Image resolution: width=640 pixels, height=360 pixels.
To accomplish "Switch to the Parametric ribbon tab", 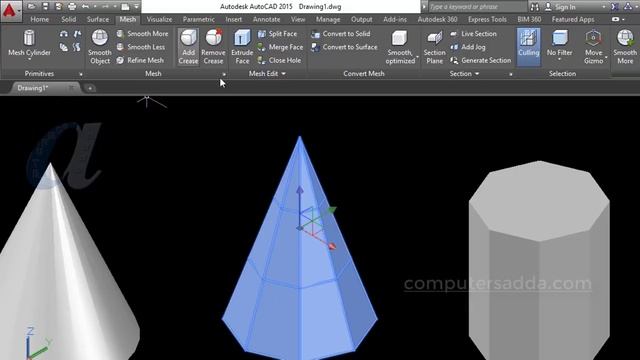I will coord(199,19).
